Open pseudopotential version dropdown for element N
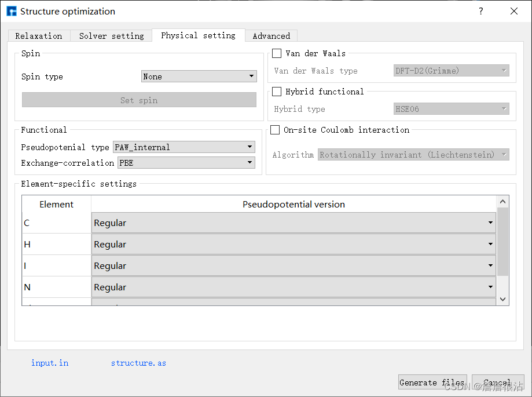Viewport: 532px width, 397px height. click(293, 287)
